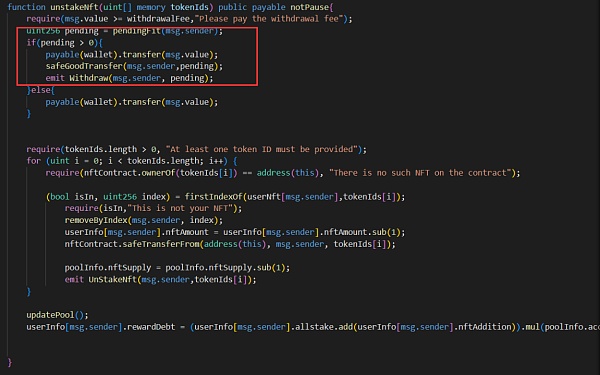Image resolution: width=600 pixels, height=375 pixels.
Task: Click the updatePool() call
Action: (57, 315)
